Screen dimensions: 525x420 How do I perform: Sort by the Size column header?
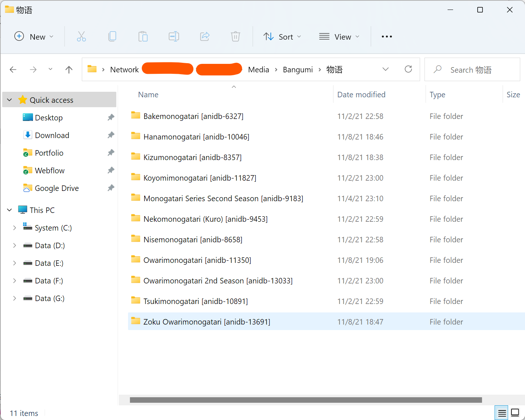pyautogui.click(x=513, y=94)
